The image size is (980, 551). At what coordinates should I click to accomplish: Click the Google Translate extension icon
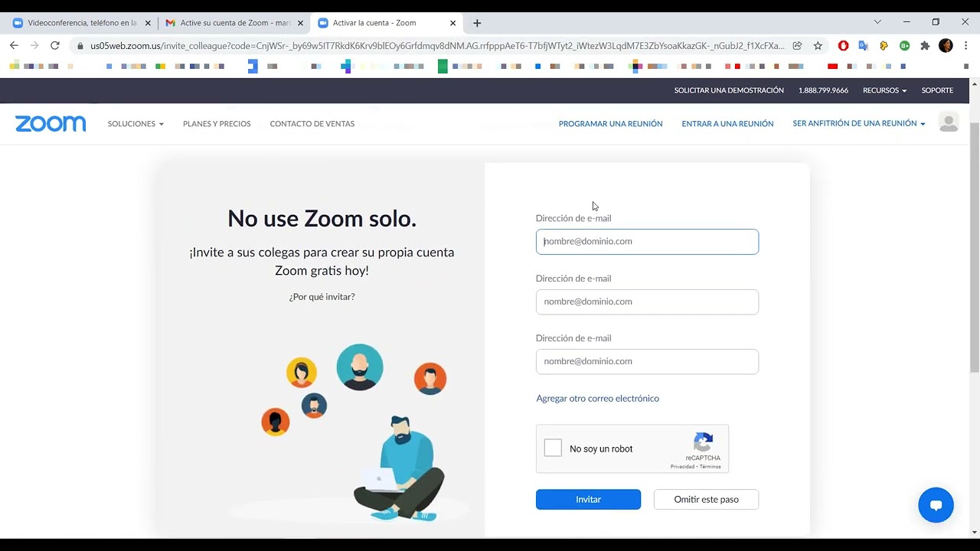coord(864,46)
